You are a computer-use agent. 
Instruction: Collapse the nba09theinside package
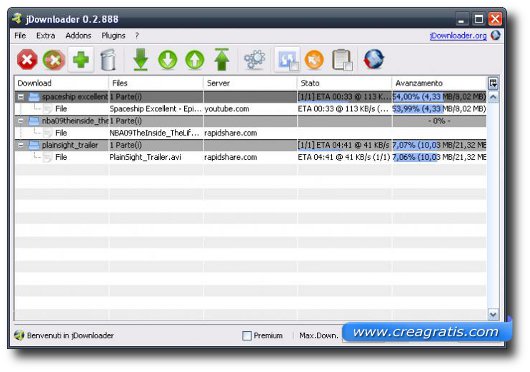[x=21, y=121]
